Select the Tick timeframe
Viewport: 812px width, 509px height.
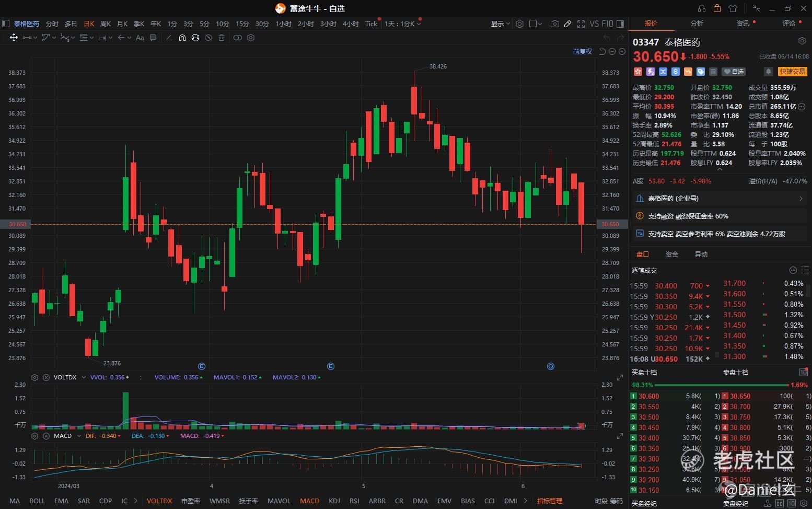click(371, 24)
